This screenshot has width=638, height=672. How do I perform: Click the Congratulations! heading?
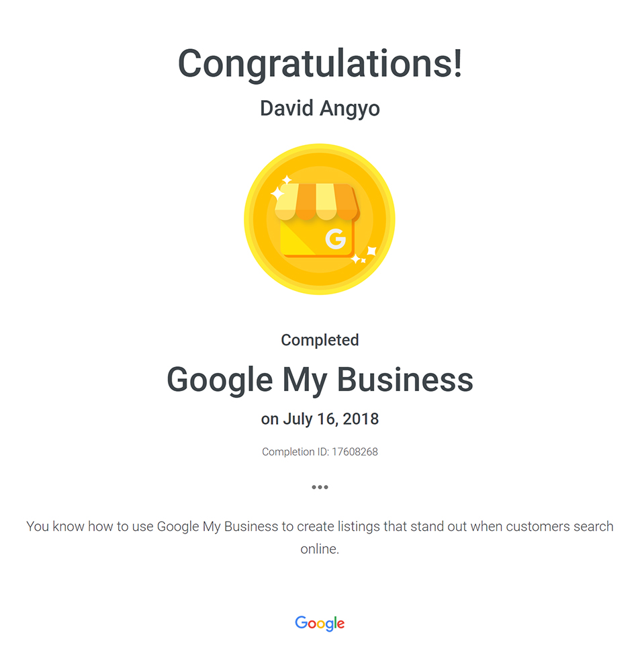320,63
